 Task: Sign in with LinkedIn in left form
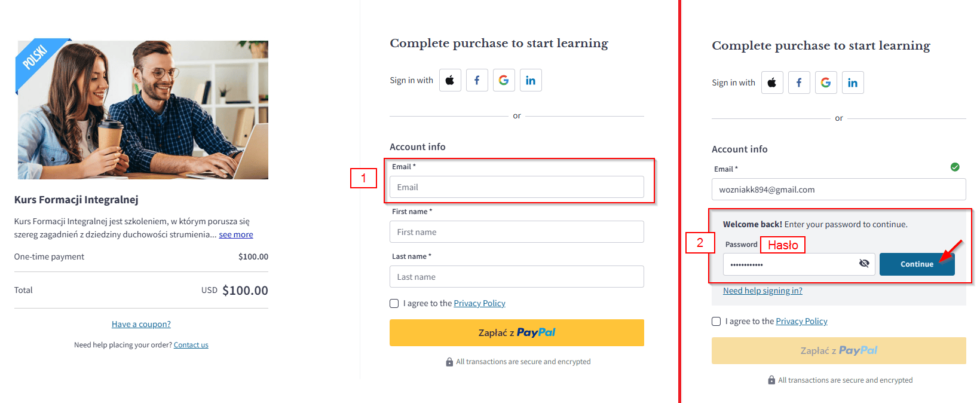pos(531,80)
